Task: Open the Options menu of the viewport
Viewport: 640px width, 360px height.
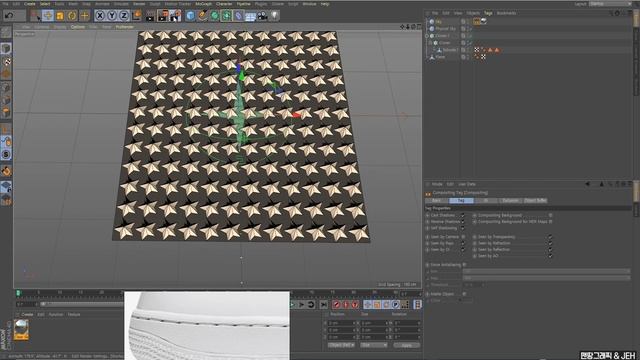Action: pyautogui.click(x=78, y=27)
